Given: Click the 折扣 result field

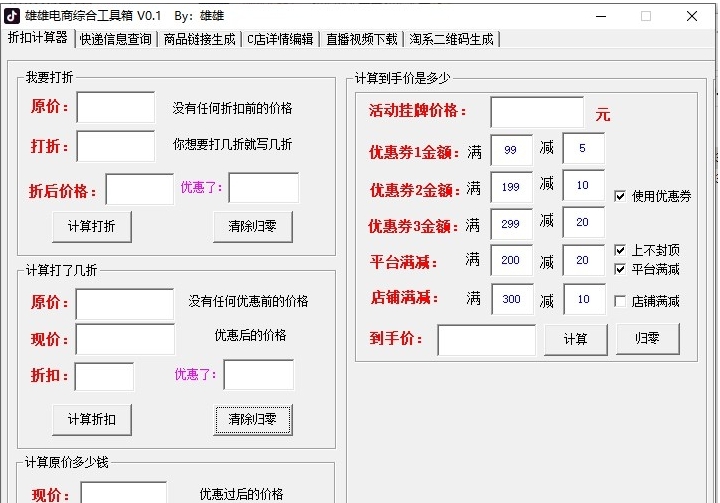Looking at the screenshot, I should [x=104, y=377].
